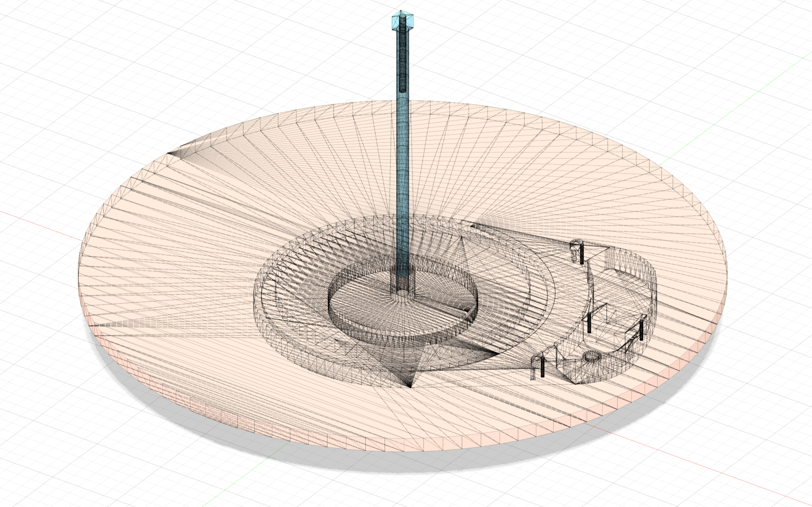Select the dark mesh corner at upper-left
Screen dimensions: 812x507
[x=171, y=153]
